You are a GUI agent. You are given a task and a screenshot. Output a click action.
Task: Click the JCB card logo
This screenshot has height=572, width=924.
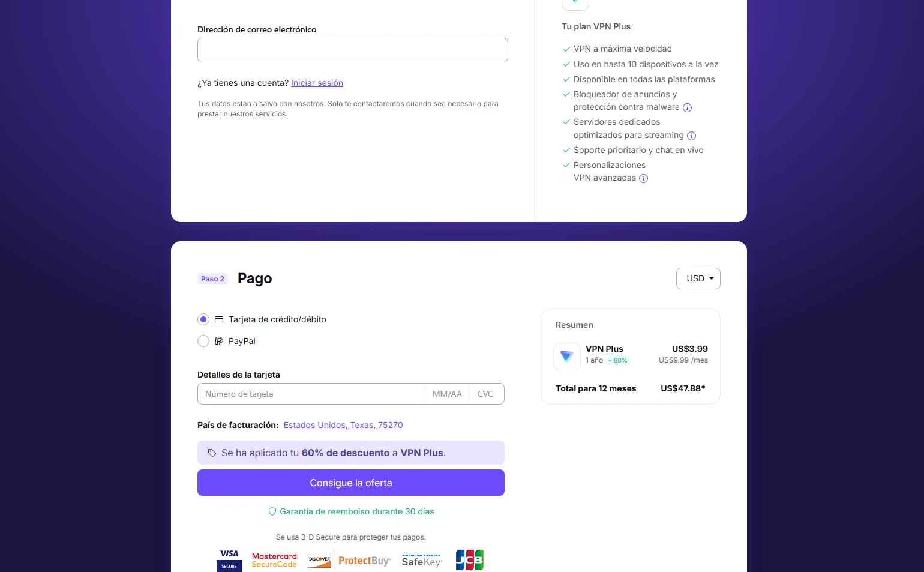click(x=469, y=560)
